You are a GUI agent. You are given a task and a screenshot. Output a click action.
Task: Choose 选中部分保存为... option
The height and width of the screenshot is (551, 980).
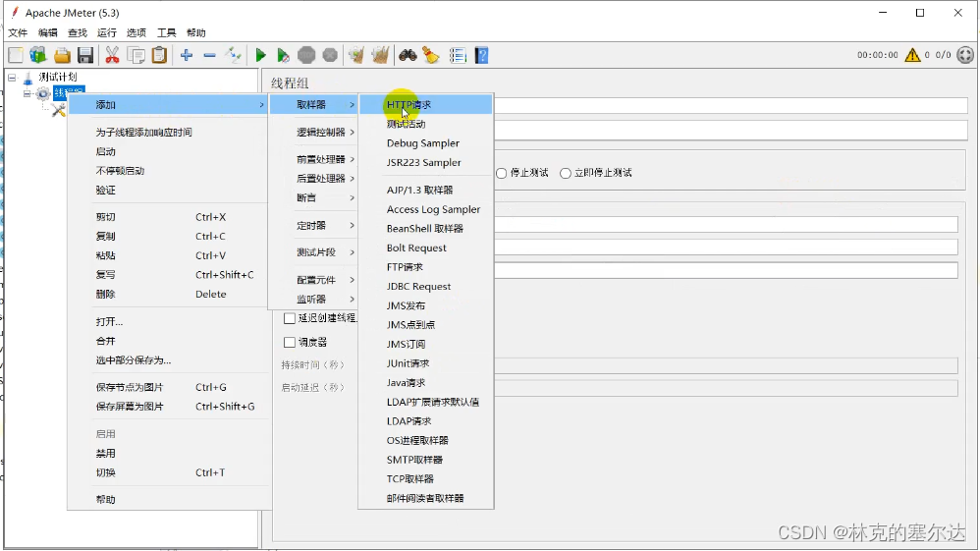pos(168,360)
